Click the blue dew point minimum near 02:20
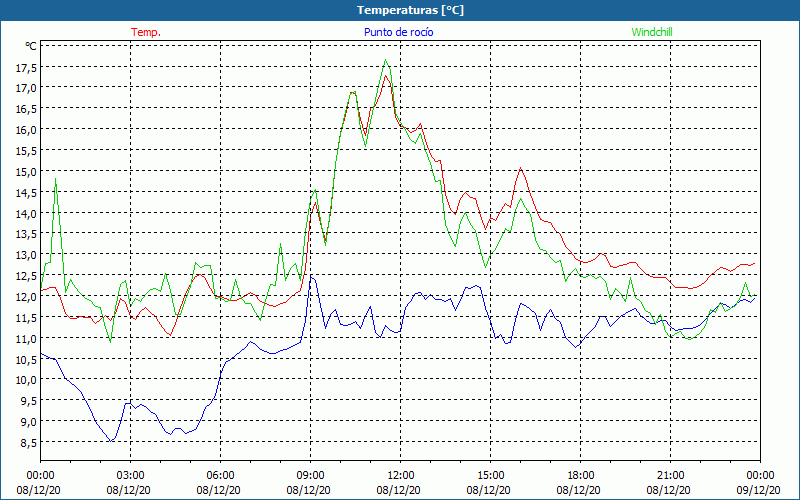This screenshot has height=500, width=800. coord(111,441)
